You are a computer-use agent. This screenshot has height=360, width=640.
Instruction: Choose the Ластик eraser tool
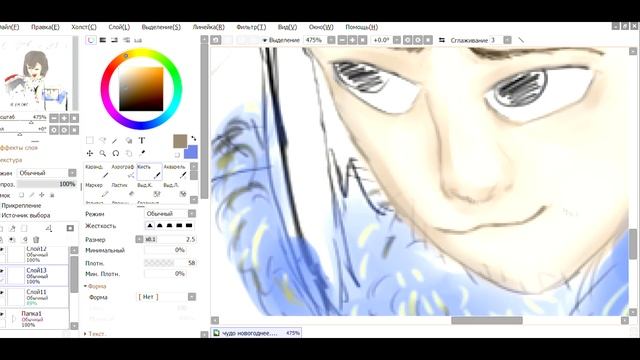pyautogui.click(x=123, y=190)
